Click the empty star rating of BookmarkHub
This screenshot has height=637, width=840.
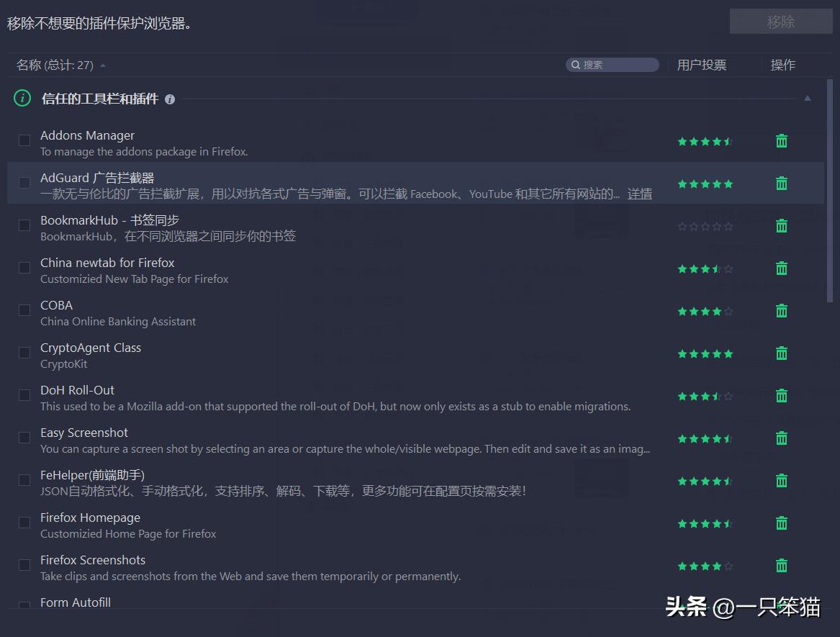click(705, 226)
